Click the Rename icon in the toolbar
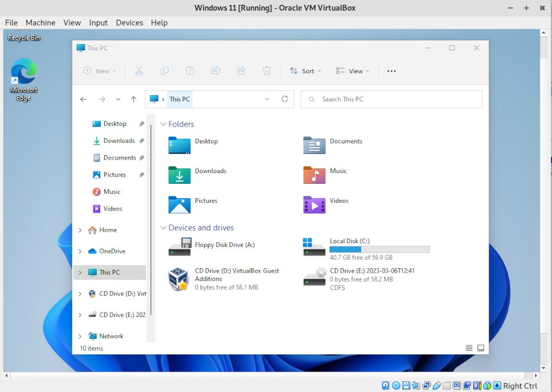552x392 pixels. click(x=216, y=71)
